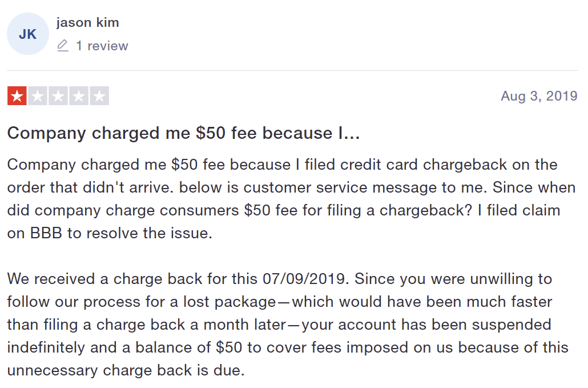Click the red first star
Image resolution: width=588 pixels, height=388 pixels.
point(17,96)
